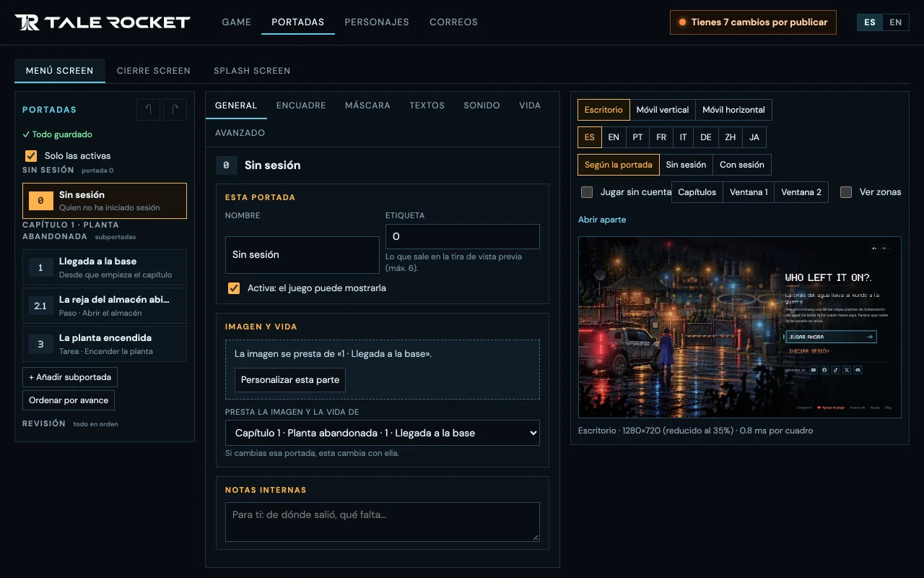Click the Facebook icon in preview
The image size is (924, 578).
[x=824, y=370]
